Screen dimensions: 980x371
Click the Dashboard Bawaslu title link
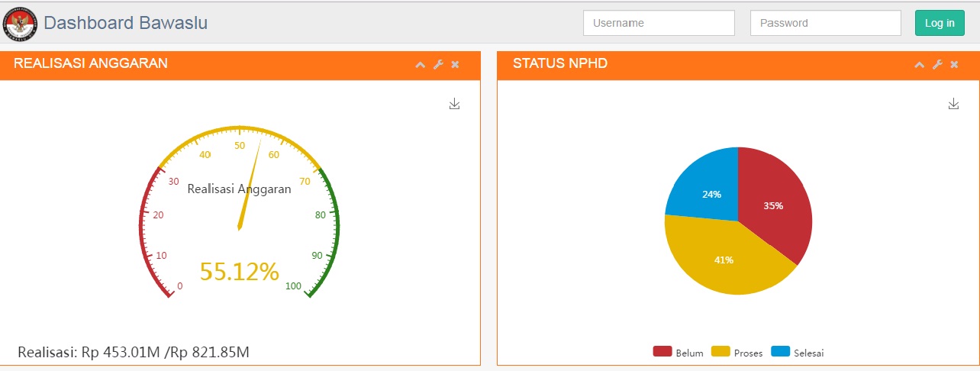coord(125,23)
